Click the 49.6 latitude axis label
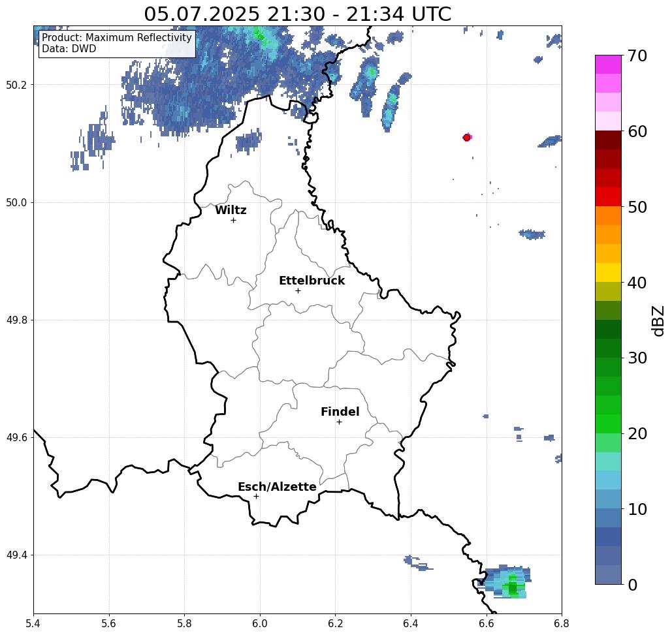Viewport: 672px width, 635px height. coord(16,438)
